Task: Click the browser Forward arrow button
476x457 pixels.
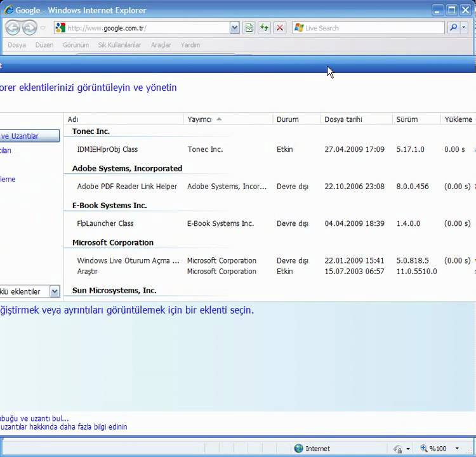Action: tap(30, 28)
